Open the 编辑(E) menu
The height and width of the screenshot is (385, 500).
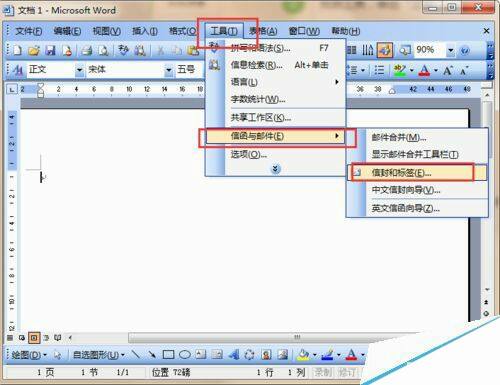pos(67,31)
